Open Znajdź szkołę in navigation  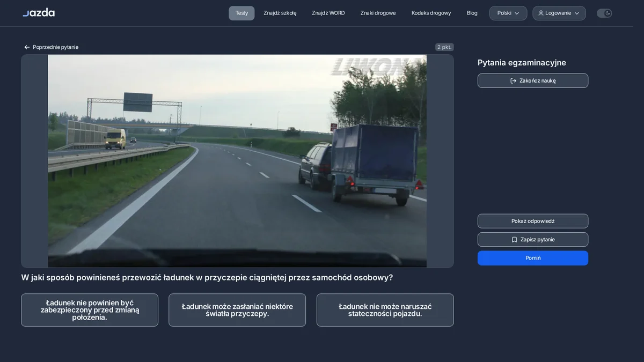(280, 13)
